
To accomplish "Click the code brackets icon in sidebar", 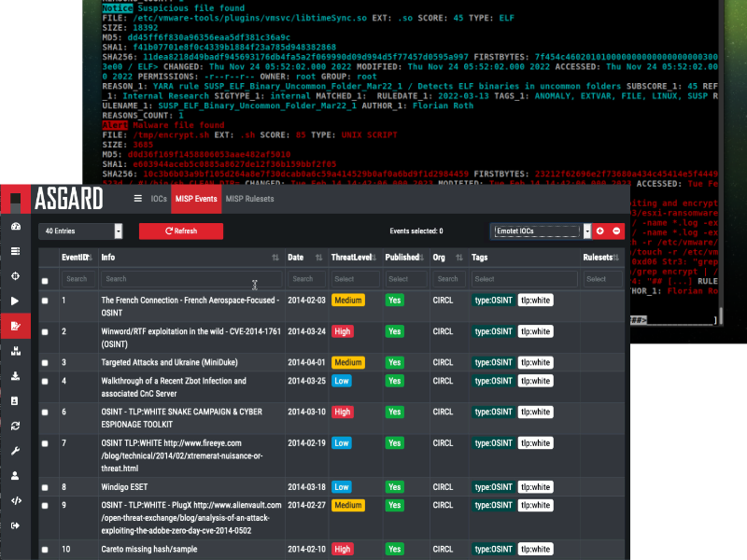I will [x=15, y=500].
